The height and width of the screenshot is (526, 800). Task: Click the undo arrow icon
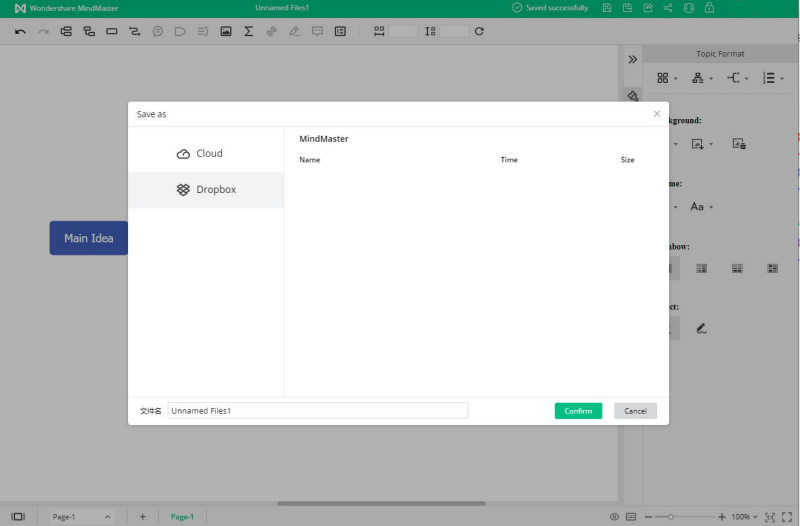click(20, 32)
